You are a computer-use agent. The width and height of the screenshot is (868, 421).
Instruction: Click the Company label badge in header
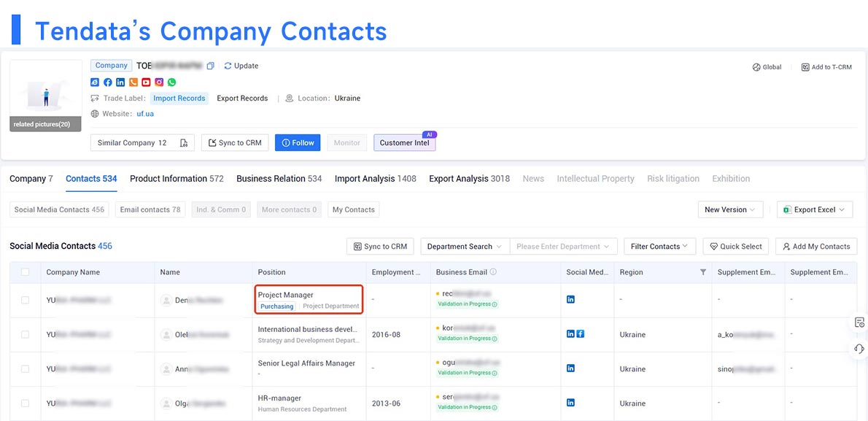tap(112, 66)
